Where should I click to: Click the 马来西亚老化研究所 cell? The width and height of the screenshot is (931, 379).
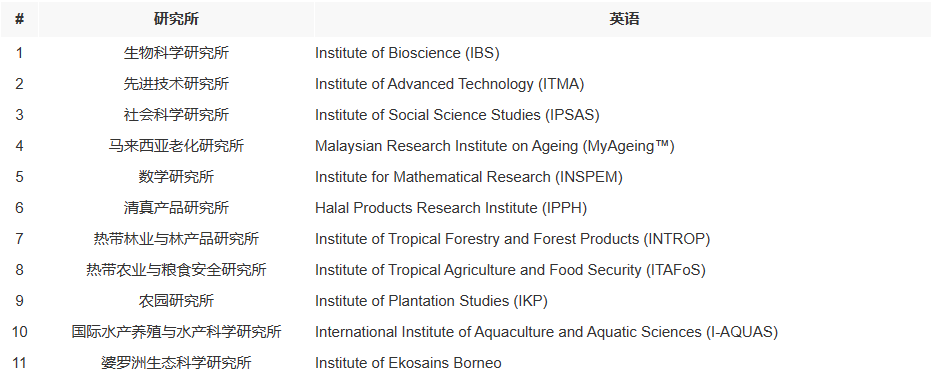tap(176, 146)
